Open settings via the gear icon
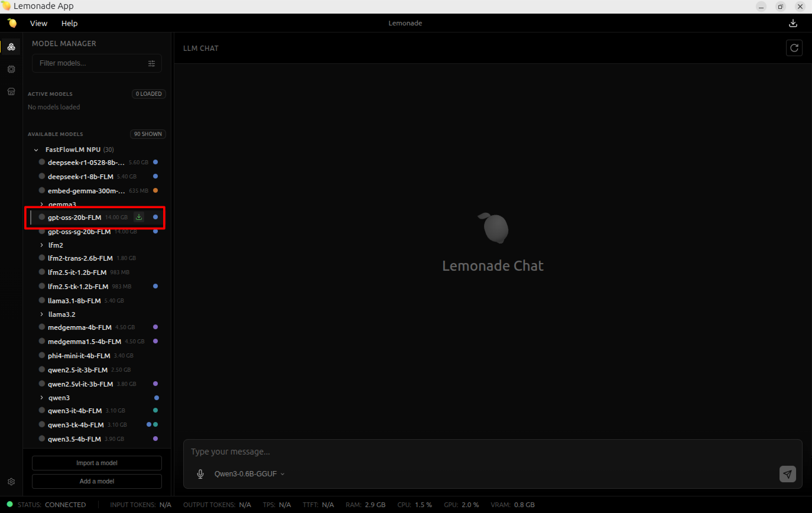 click(11, 482)
